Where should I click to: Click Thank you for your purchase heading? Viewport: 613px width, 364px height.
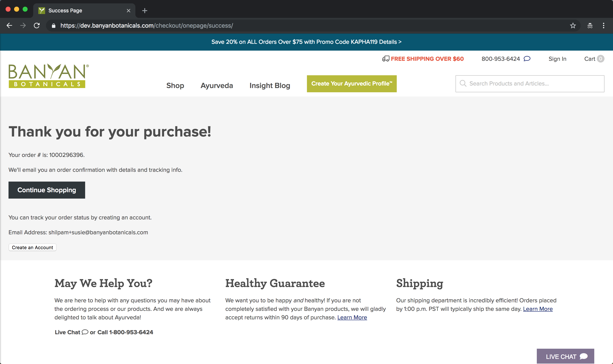coord(110,132)
